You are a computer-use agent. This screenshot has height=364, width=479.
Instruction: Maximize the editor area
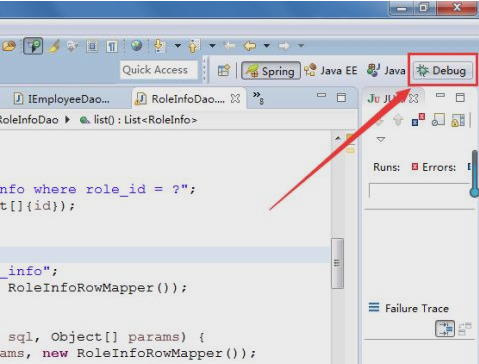click(x=341, y=97)
